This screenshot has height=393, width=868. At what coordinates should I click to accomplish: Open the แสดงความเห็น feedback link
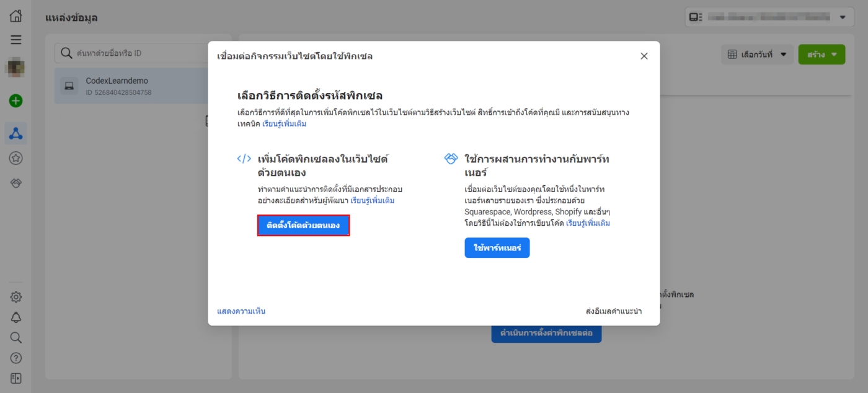click(x=241, y=311)
